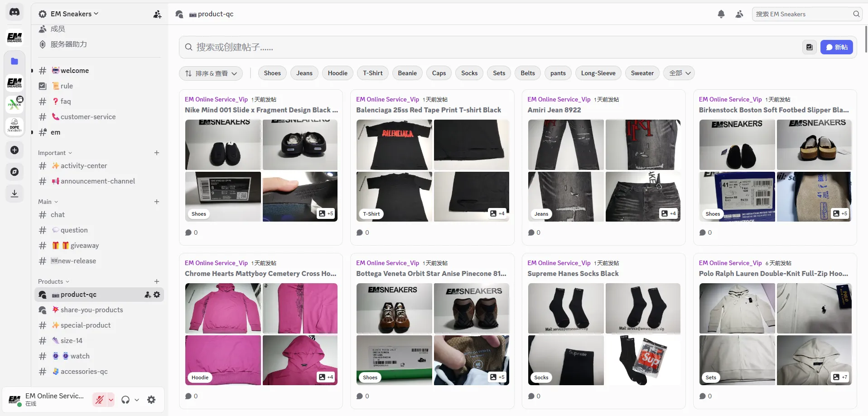
Task: Toggle headphone deafen button
Action: (x=125, y=400)
